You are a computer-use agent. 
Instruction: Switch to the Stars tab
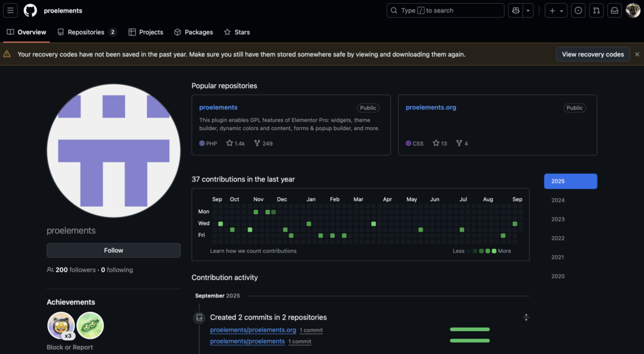click(x=236, y=32)
